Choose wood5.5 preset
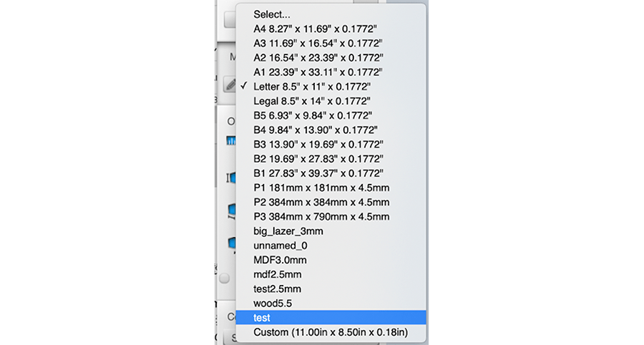 pos(331,303)
